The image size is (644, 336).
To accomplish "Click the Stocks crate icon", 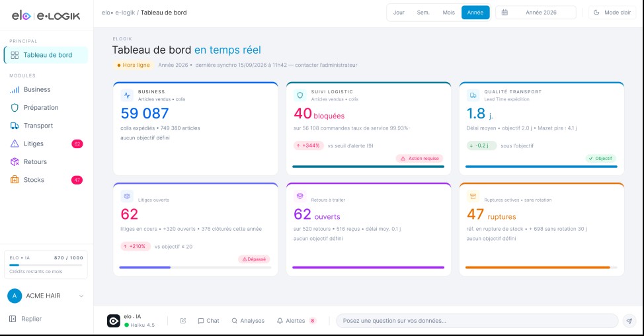I will click(x=15, y=179).
